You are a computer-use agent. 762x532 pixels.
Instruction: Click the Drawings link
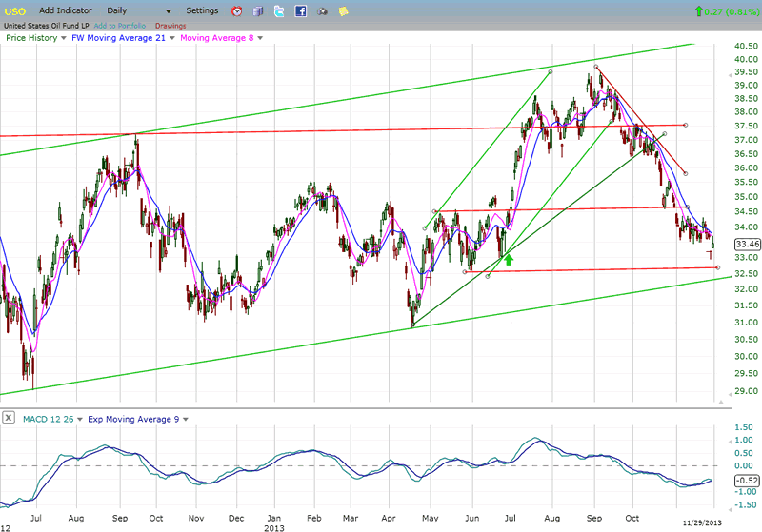tap(170, 26)
